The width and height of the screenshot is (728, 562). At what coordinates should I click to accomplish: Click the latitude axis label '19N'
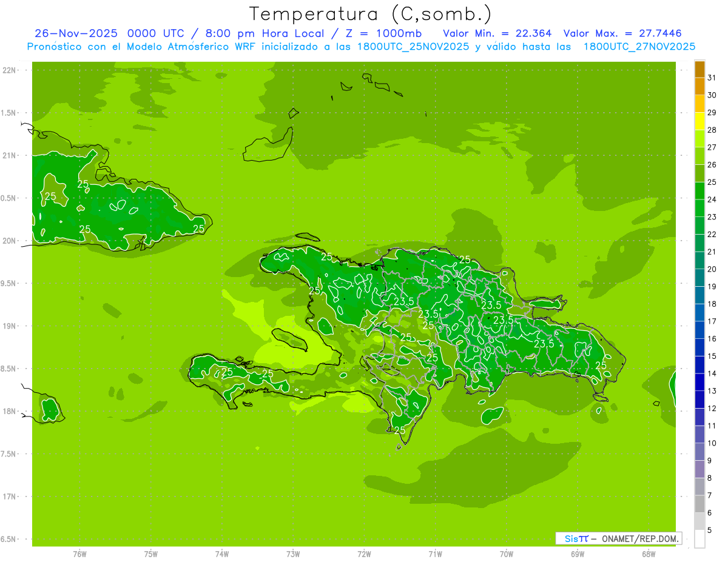[9, 326]
